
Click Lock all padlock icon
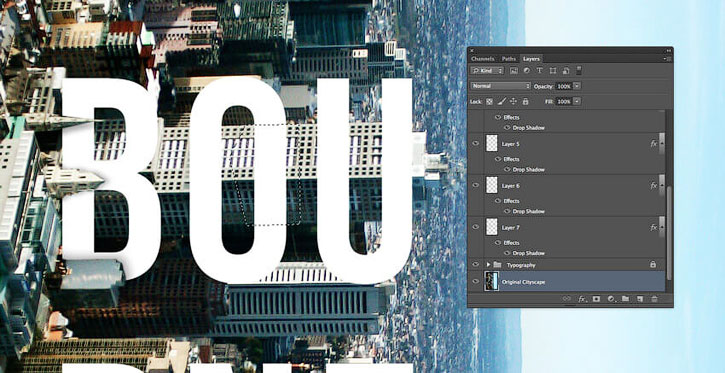pos(525,101)
